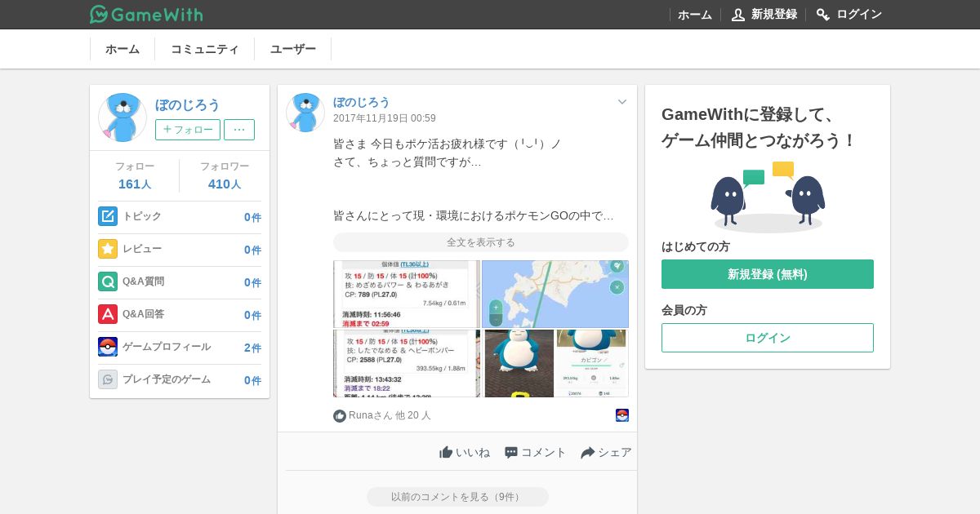The image size is (980, 514).
Task: Open the Snorlax encounter photo thumbnail
Action: coord(519,363)
